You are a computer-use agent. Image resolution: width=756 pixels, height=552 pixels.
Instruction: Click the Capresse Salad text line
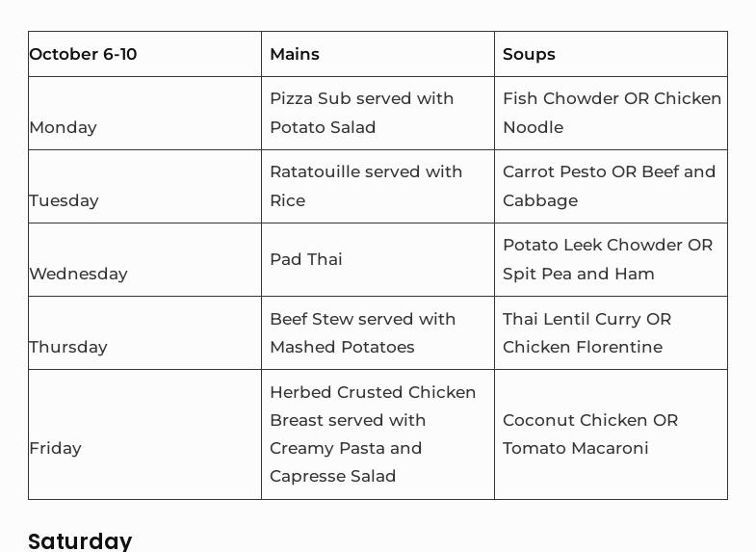[x=332, y=476]
